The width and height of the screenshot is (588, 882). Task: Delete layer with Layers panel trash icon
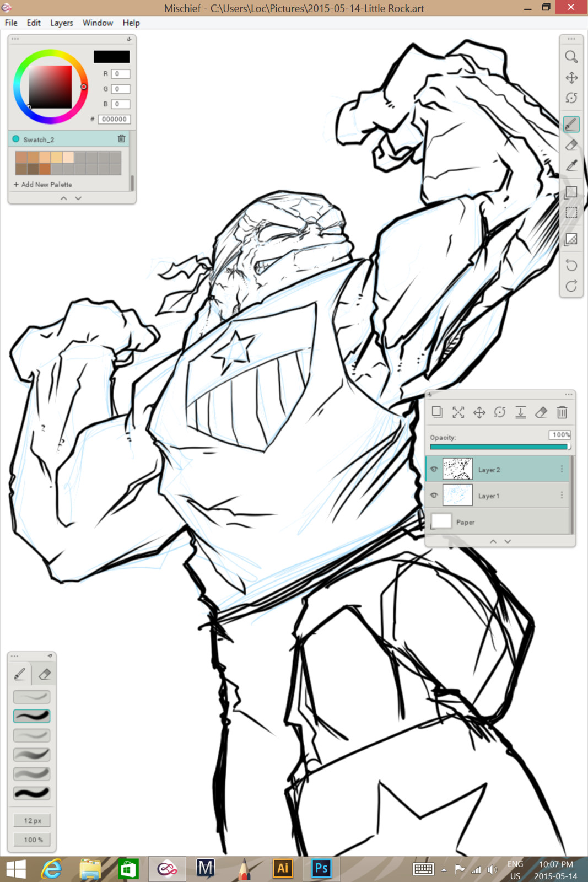coord(562,412)
